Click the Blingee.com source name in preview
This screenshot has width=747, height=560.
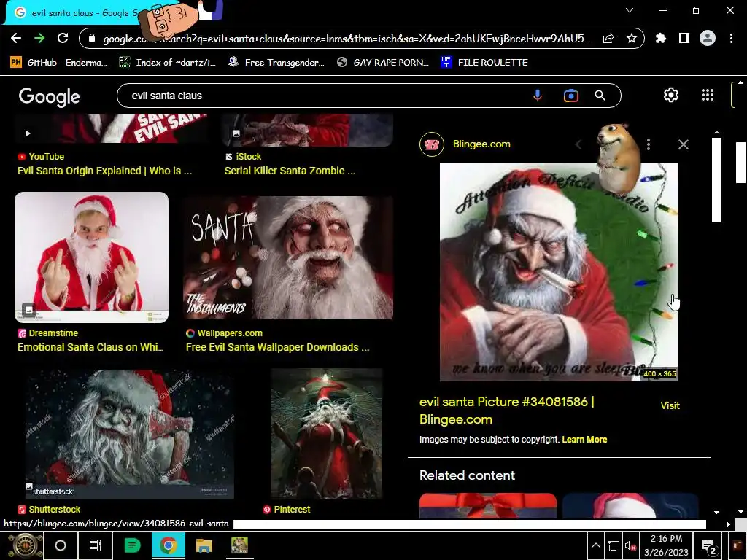tap(481, 144)
